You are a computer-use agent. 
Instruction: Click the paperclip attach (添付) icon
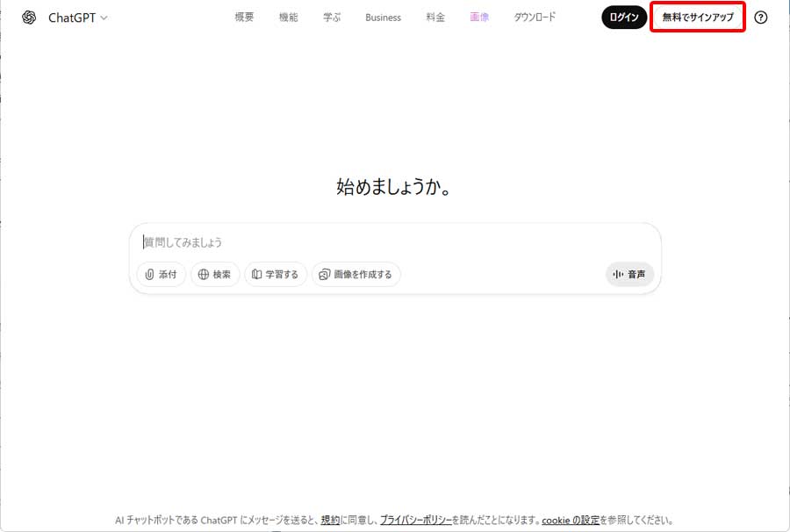click(149, 274)
